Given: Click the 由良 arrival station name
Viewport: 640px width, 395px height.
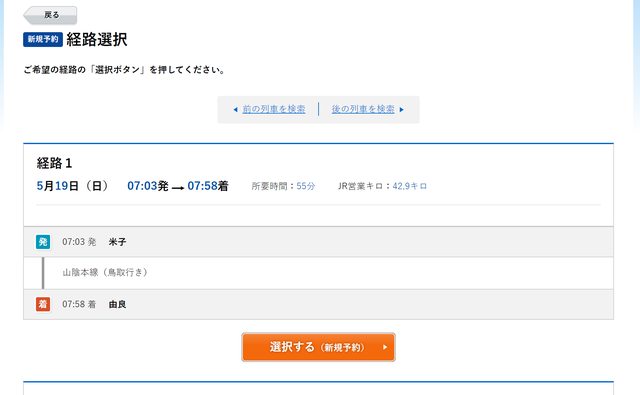Looking at the screenshot, I should tap(118, 304).
